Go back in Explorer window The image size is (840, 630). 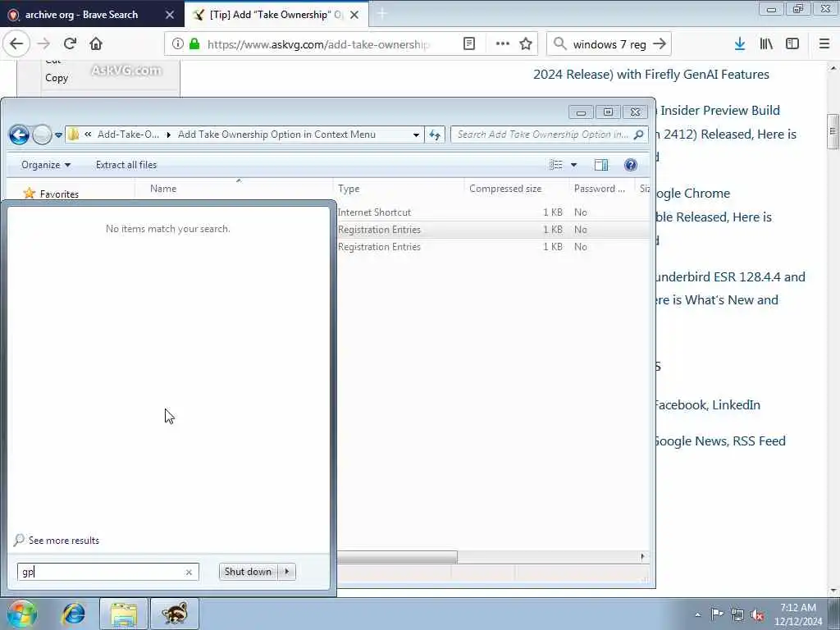tap(20, 135)
